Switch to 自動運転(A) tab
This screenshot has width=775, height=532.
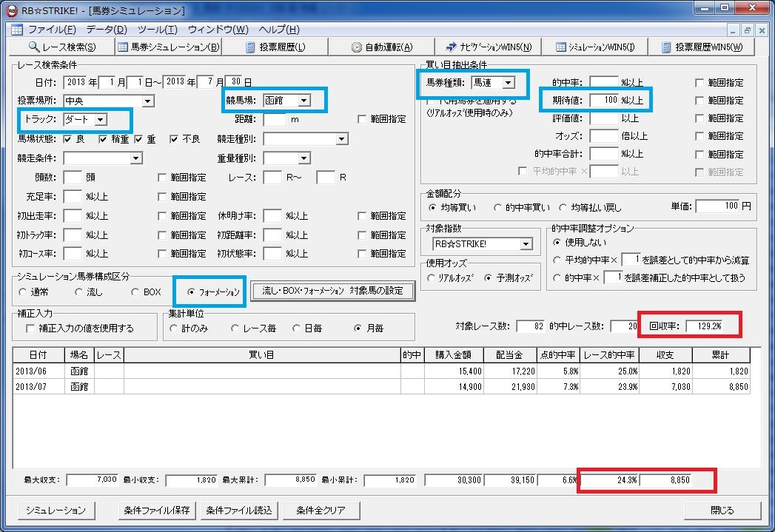pos(381,47)
